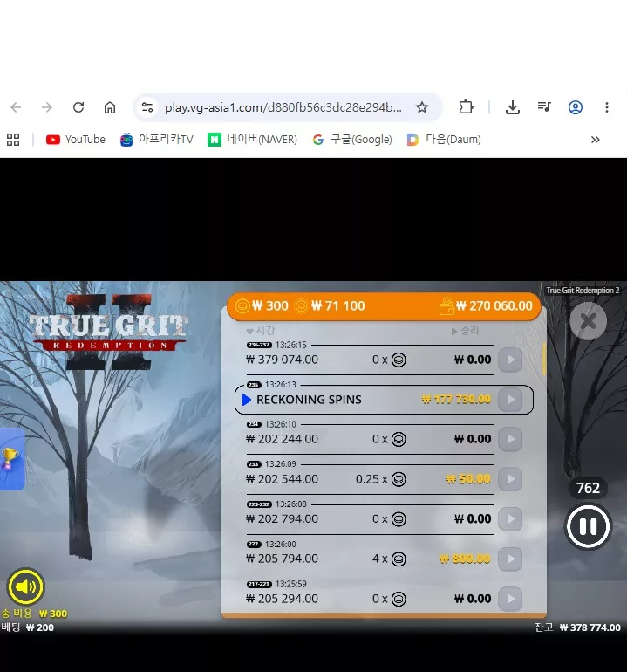Go forward one page in browser
627x672 pixels.
coord(47,107)
